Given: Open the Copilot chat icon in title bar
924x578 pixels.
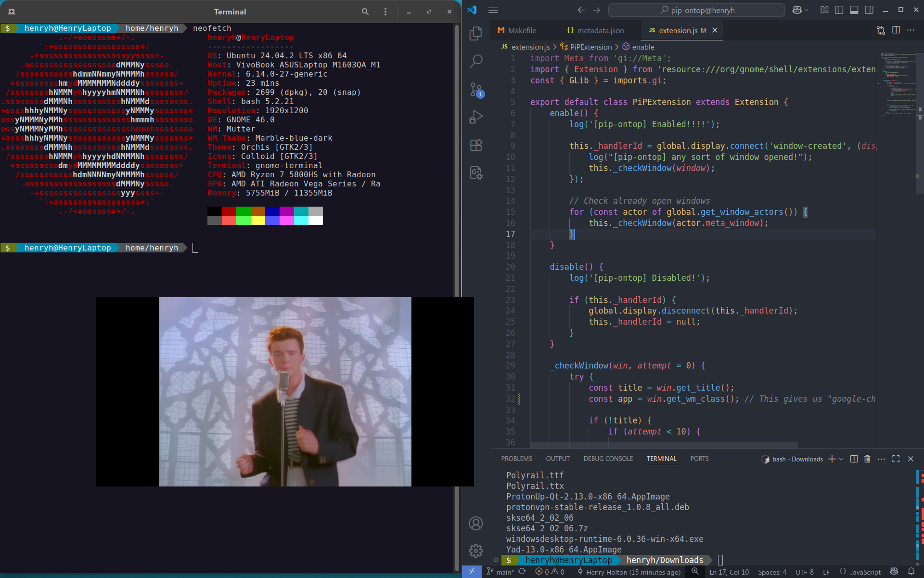Looking at the screenshot, I should (x=797, y=10).
